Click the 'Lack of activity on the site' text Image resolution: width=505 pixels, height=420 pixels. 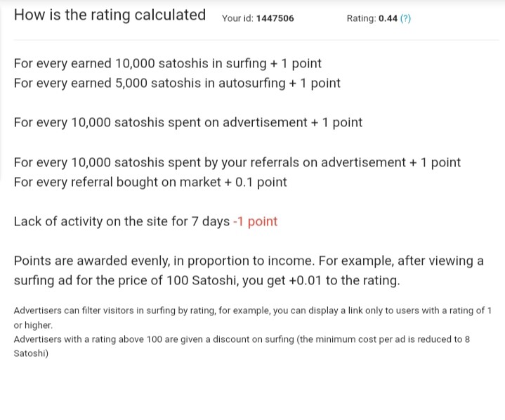(91, 222)
